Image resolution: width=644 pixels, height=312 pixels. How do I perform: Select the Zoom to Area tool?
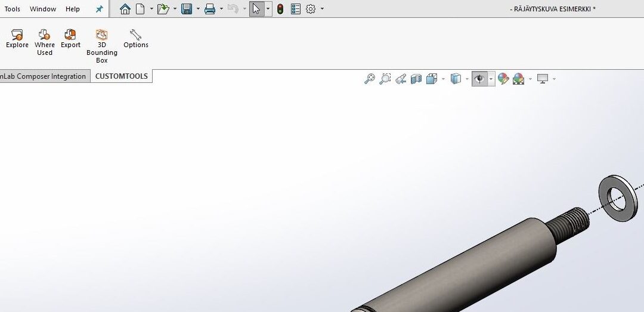(385, 79)
